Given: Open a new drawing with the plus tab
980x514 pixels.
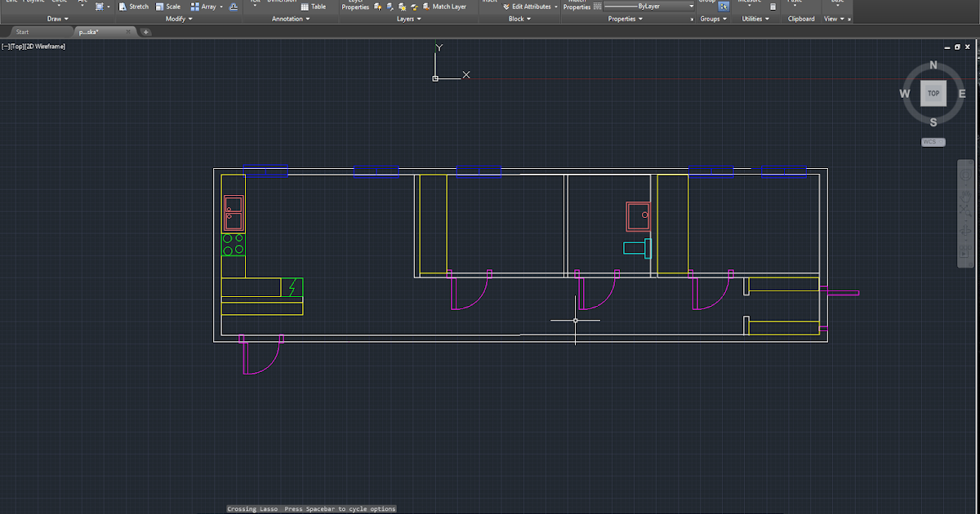Looking at the screenshot, I should (x=145, y=32).
